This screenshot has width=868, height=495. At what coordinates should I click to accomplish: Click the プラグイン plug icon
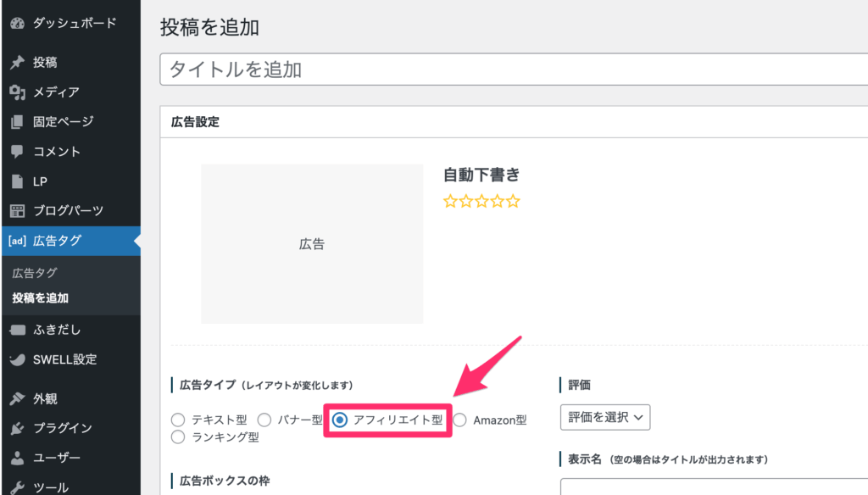[17, 428]
